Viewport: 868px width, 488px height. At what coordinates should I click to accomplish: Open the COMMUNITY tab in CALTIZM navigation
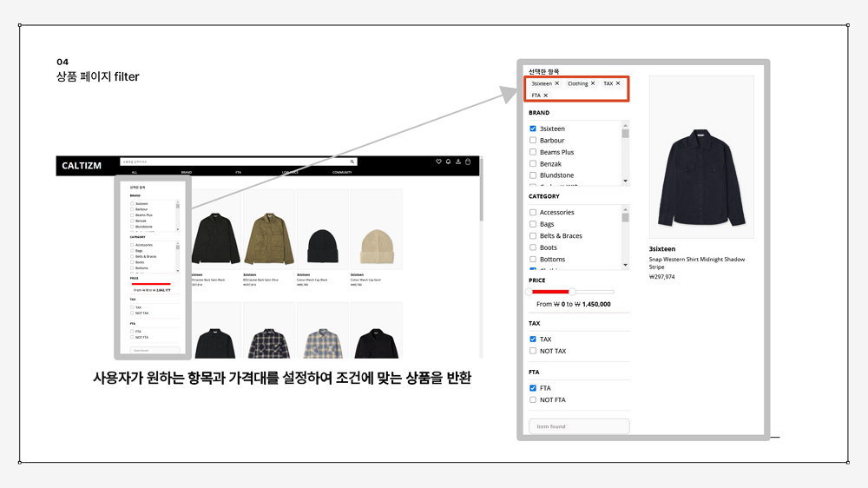[x=342, y=172]
